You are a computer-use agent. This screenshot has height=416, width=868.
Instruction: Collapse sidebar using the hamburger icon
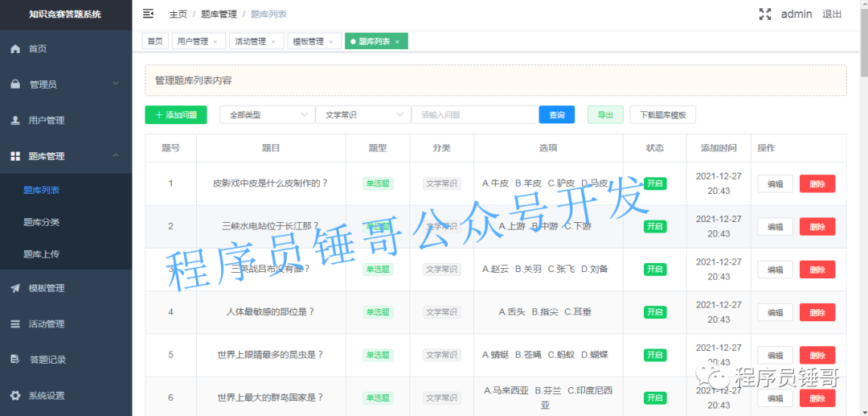click(x=148, y=14)
